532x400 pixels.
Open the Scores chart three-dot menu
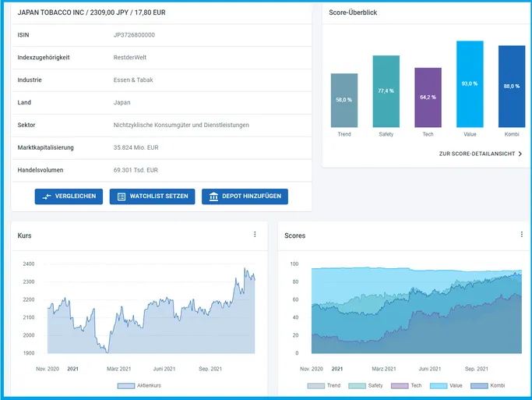(x=521, y=234)
